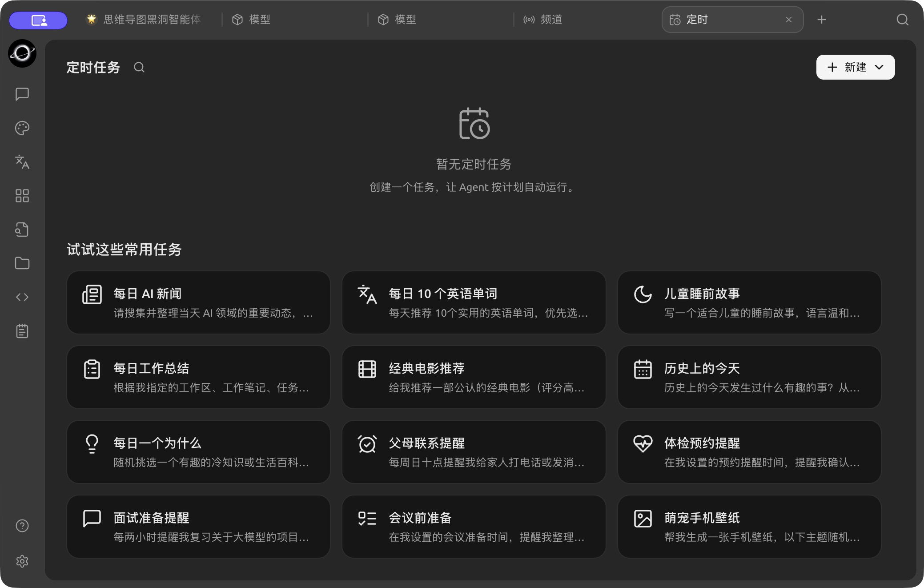Image resolution: width=924 pixels, height=588 pixels.
Task: Choose the 萌宠手机壁纸 task card
Action: [x=749, y=527]
